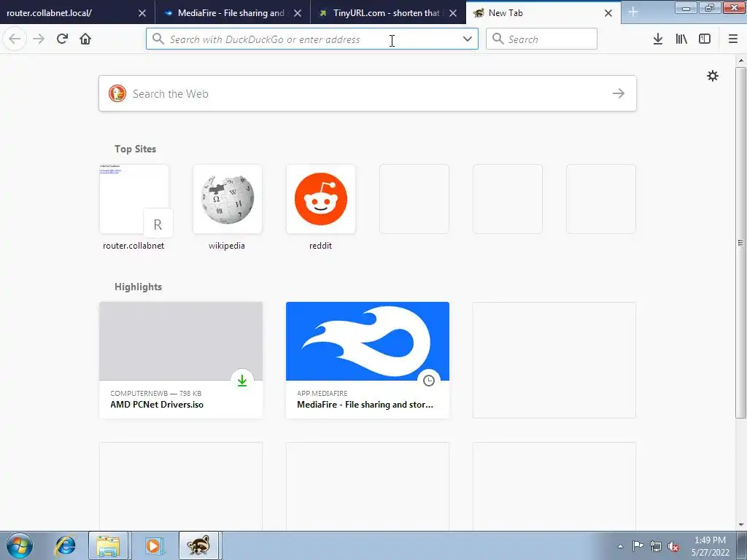
Task: Open network status tray icon
Action: tap(656, 546)
